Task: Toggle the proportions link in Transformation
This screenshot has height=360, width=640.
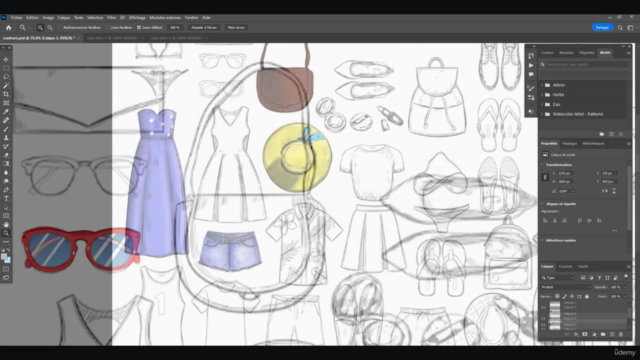Action: click(545, 177)
